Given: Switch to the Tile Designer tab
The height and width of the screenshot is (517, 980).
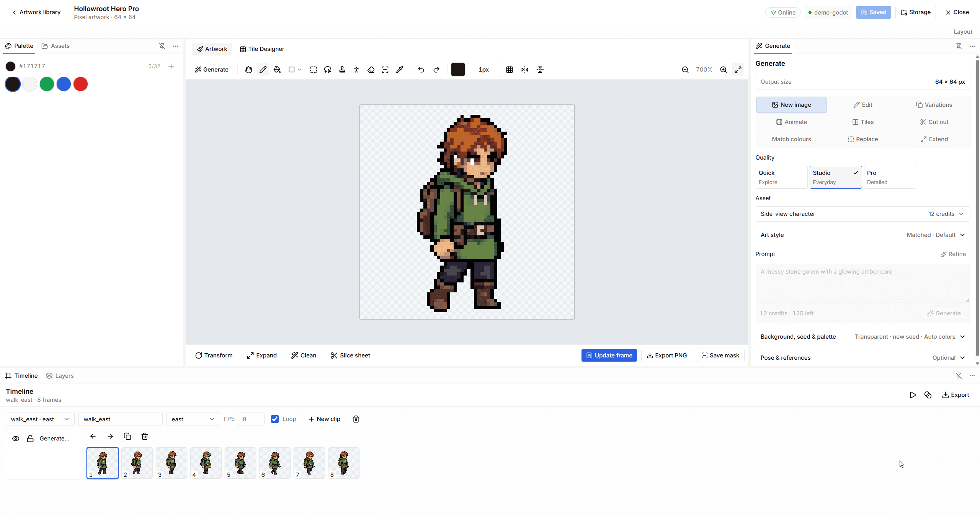Looking at the screenshot, I should (x=262, y=49).
